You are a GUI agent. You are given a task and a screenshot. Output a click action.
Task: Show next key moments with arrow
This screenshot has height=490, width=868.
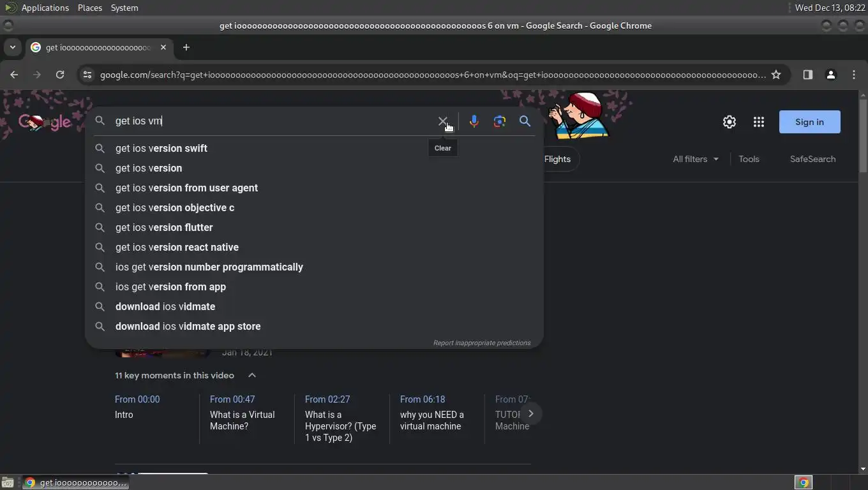[530, 413]
